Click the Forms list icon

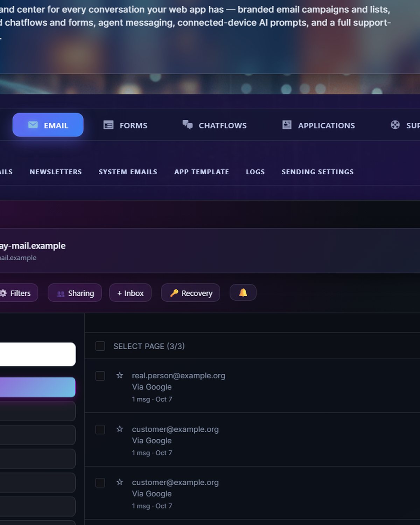tap(108, 125)
